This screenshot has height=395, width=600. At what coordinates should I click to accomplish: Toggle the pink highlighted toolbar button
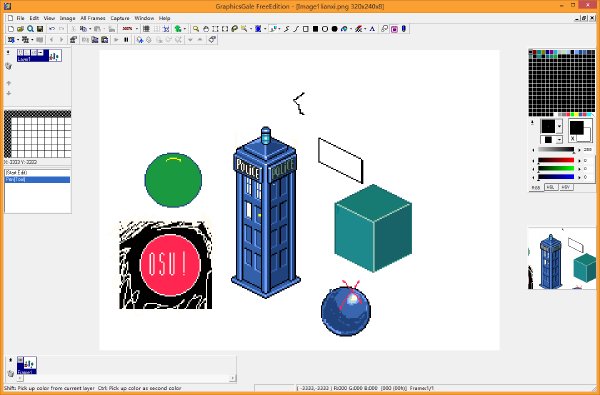(x=394, y=29)
